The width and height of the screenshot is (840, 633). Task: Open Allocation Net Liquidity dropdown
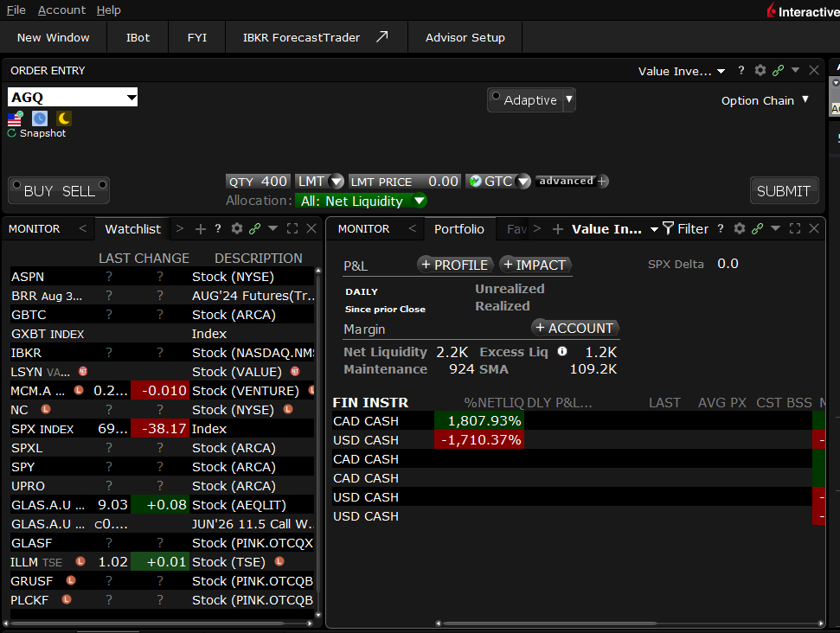point(420,201)
